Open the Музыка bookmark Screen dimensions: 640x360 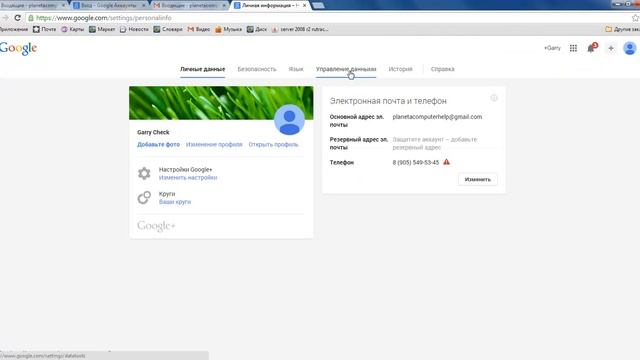pos(229,29)
